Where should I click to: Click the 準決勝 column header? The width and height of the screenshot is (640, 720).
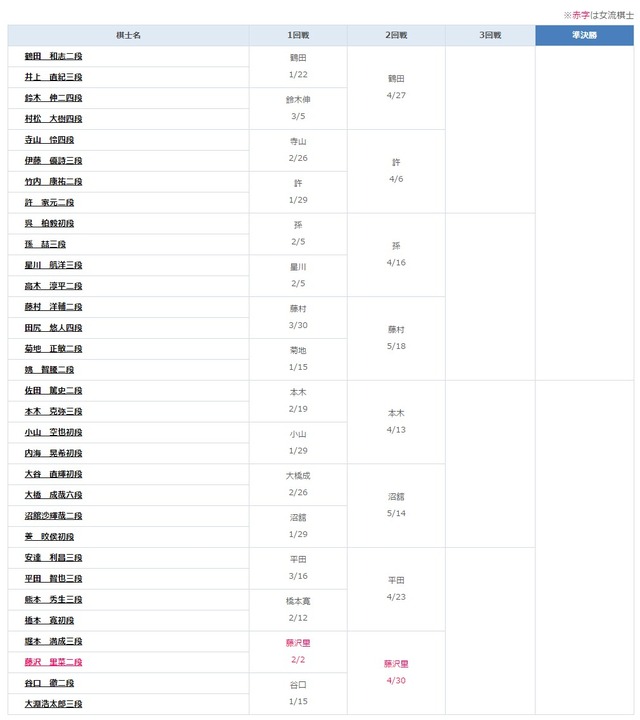pos(584,35)
